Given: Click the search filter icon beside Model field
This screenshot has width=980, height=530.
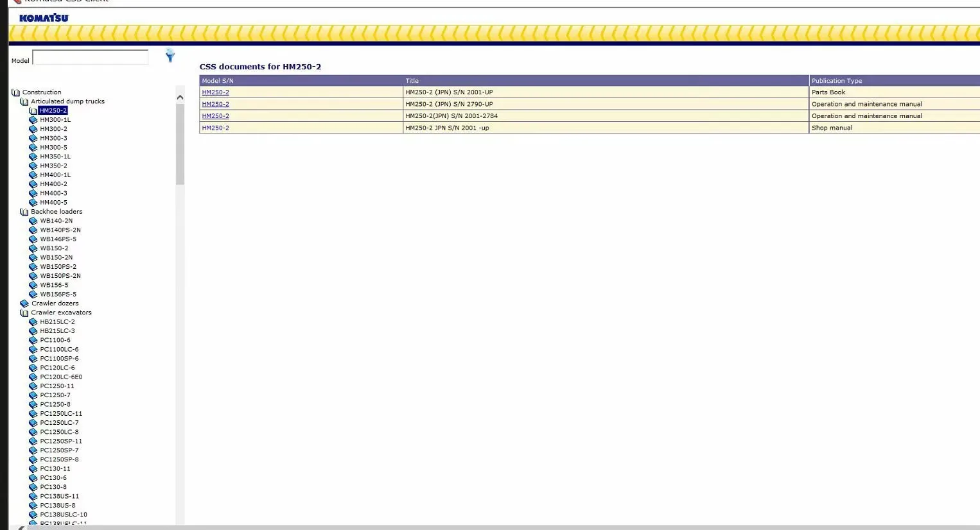Looking at the screenshot, I should pos(170,56).
